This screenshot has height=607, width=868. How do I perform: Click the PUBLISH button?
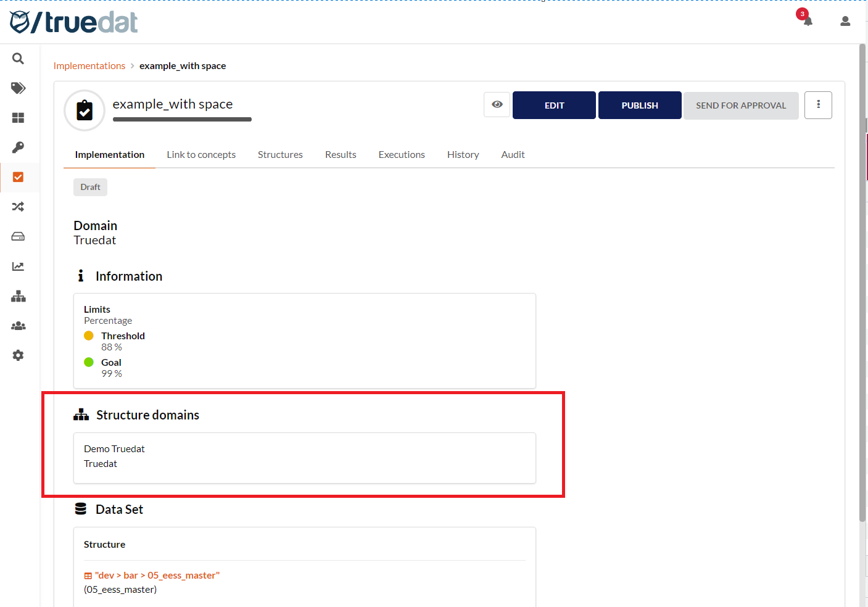pyautogui.click(x=640, y=105)
